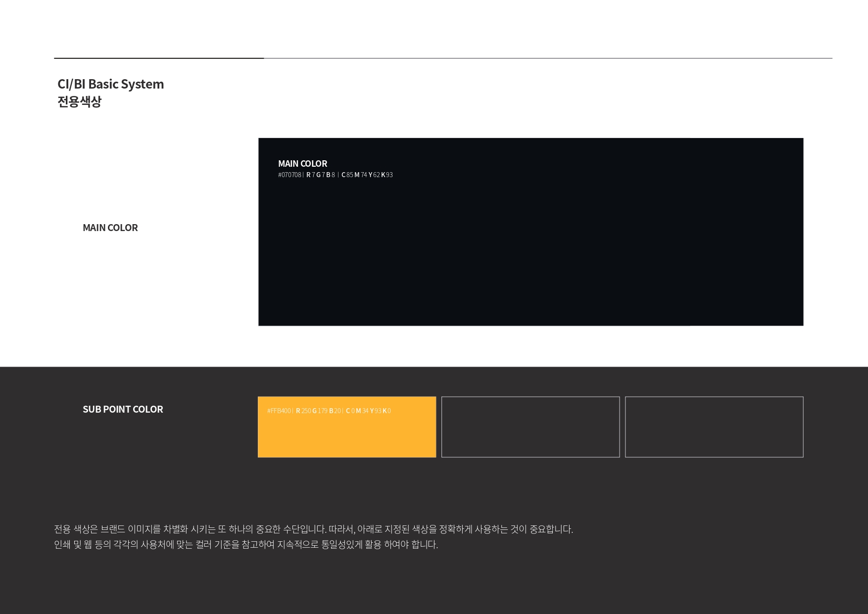This screenshot has height=614, width=868.
Task: Click the second description line starting '인쇄 및 웹'
Action: point(246,544)
